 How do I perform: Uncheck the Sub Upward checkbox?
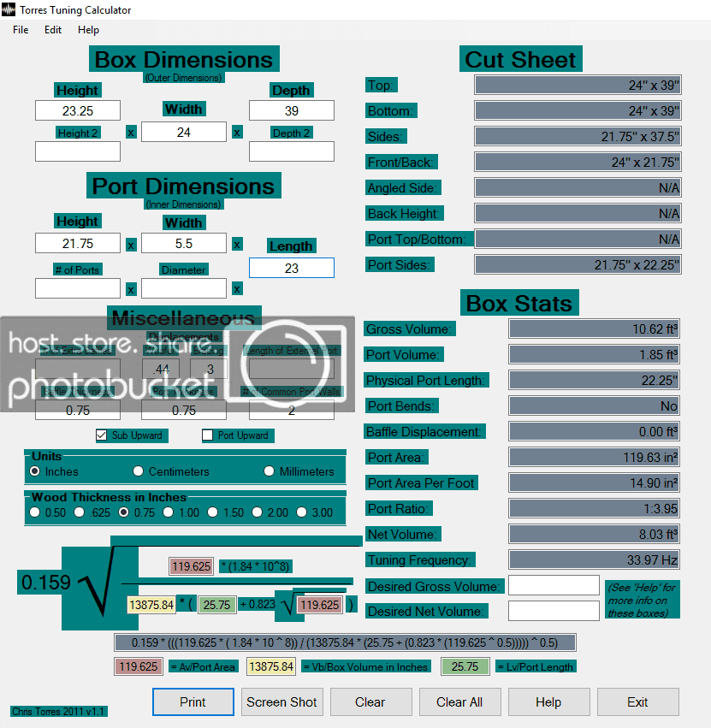(101, 435)
